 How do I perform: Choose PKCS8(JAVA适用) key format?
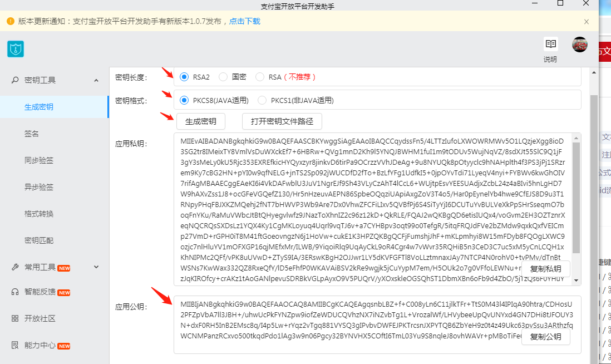tap(184, 100)
